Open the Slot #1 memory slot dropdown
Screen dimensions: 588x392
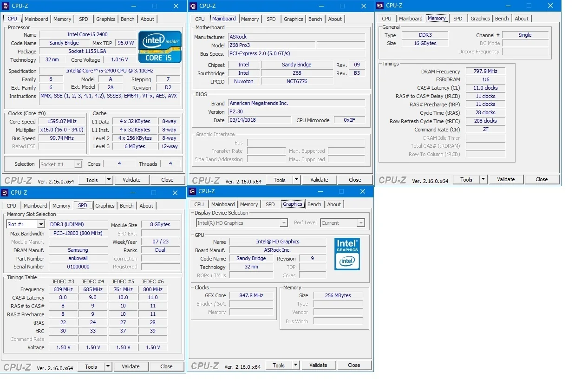tap(40, 225)
